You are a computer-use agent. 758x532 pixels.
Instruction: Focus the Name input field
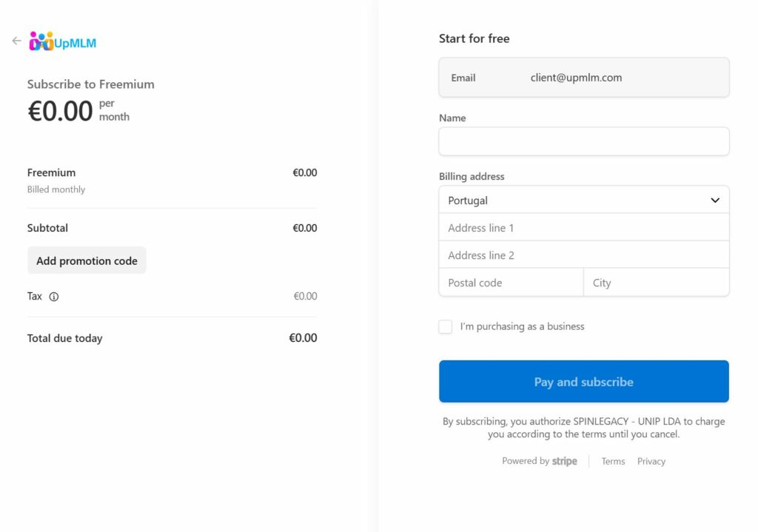(584, 141)
